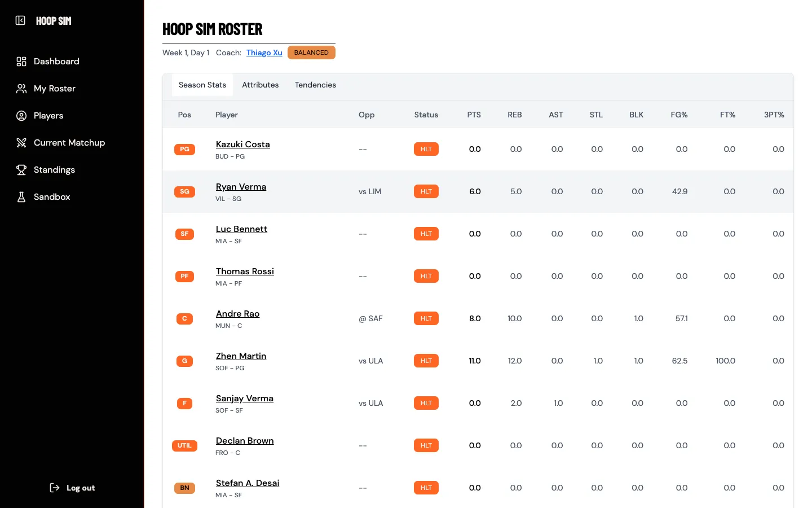The image size is (812, 508).
Task: Toggle Zhen Martin's health status badge
Action: pos(426,361)
